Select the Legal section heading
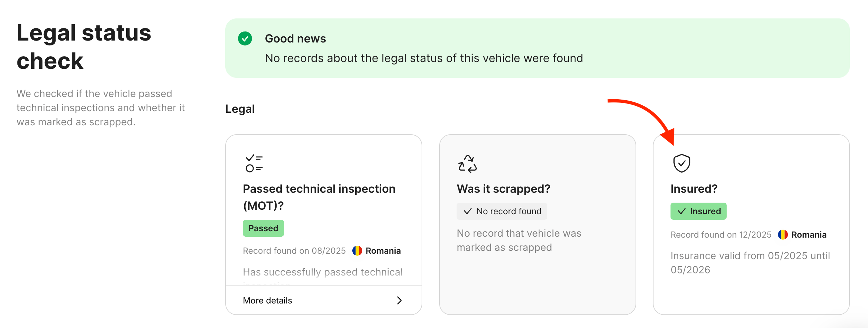 point(240,109)
